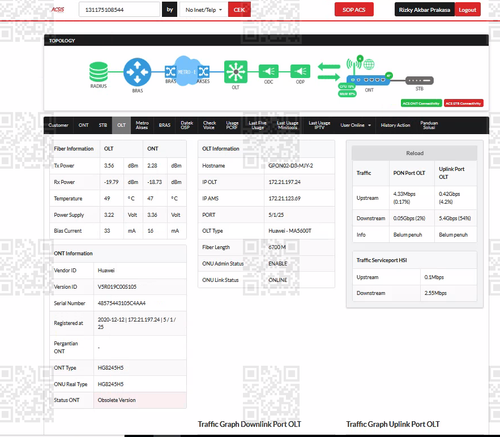The width and height of the screenshot is (500, 437).
Task: Click the RADIUS database icon in topology
Action: [98, 72]
